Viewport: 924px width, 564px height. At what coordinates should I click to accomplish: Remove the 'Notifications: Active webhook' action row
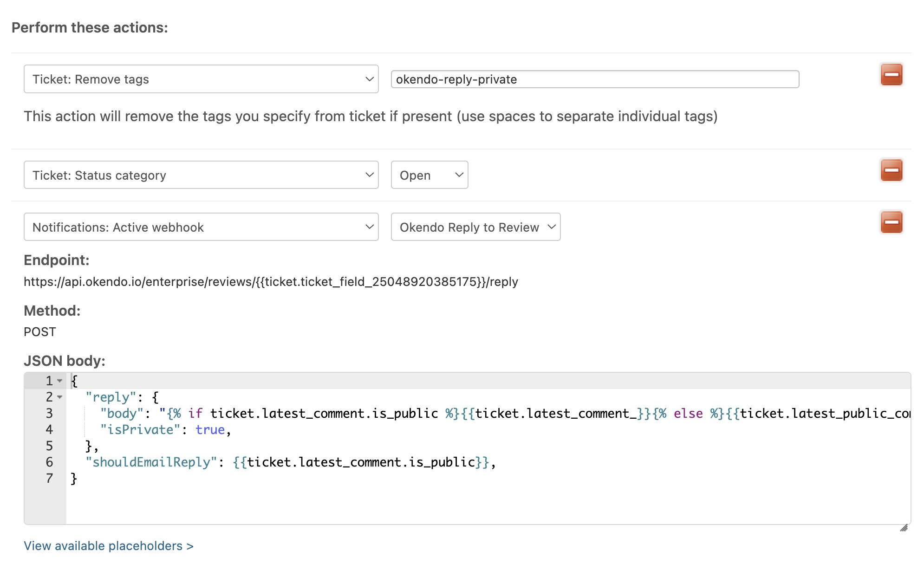[891, 222]
